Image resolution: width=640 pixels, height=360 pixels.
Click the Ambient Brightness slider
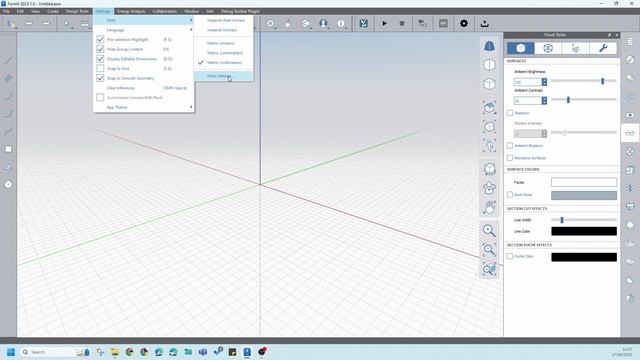[584, 81]
